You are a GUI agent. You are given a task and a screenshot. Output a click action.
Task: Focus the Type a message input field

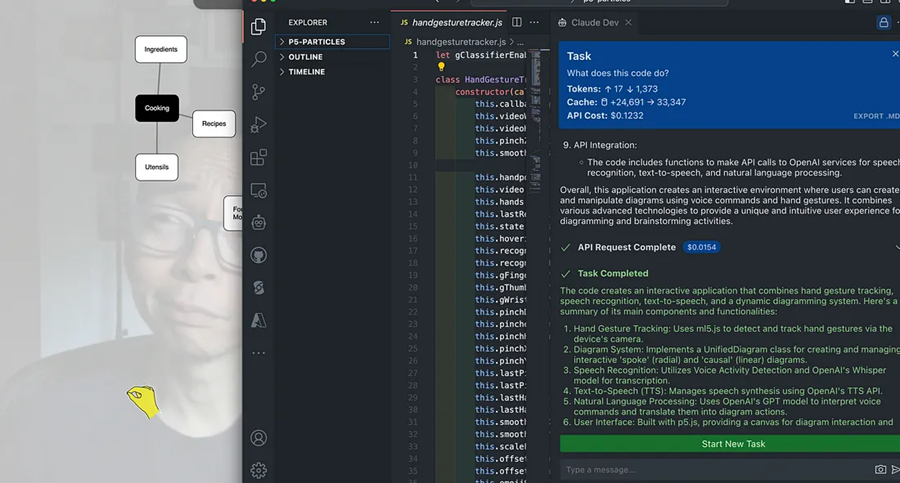pyautogui.click(x=715, y=469)
